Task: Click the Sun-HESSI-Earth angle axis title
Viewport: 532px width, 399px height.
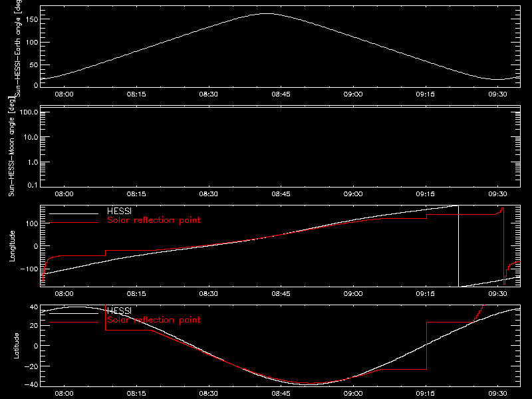Action: click(18, 48)
